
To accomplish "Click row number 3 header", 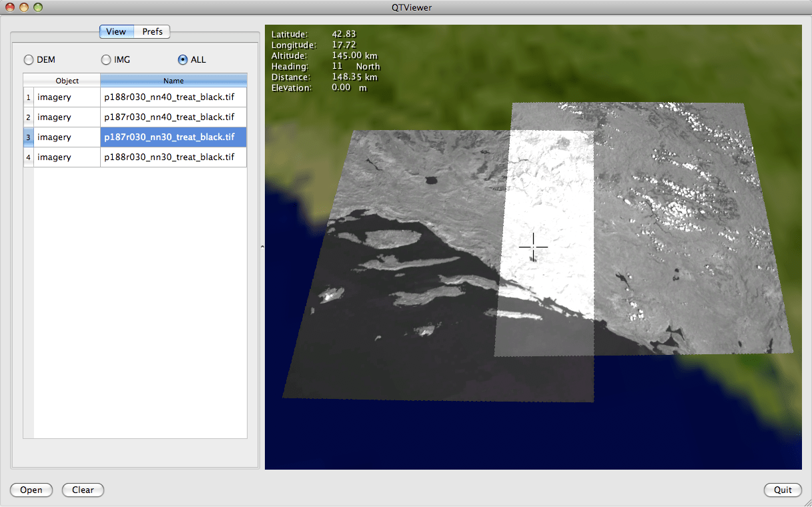I will (28, 137).
